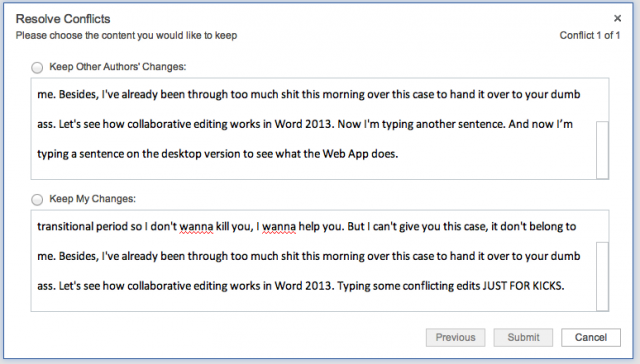Click the scrollbar track above Other Authors' thumb
The height and width of the screenshot is (364, 640).
click(x=602, y=100)
